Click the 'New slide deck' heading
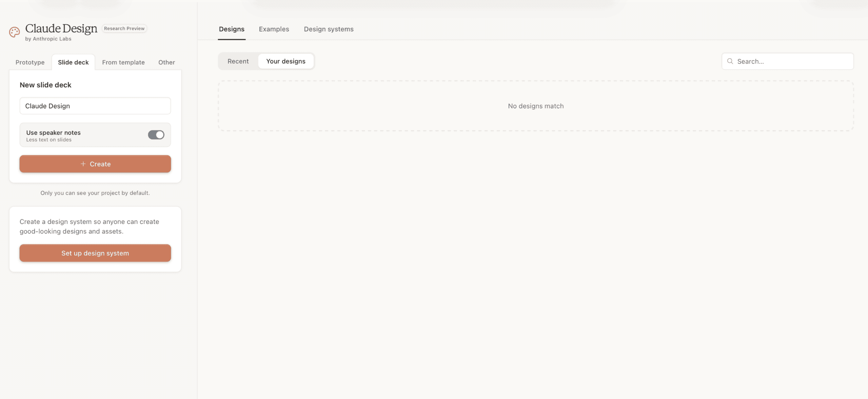 [x=45, y=85]
